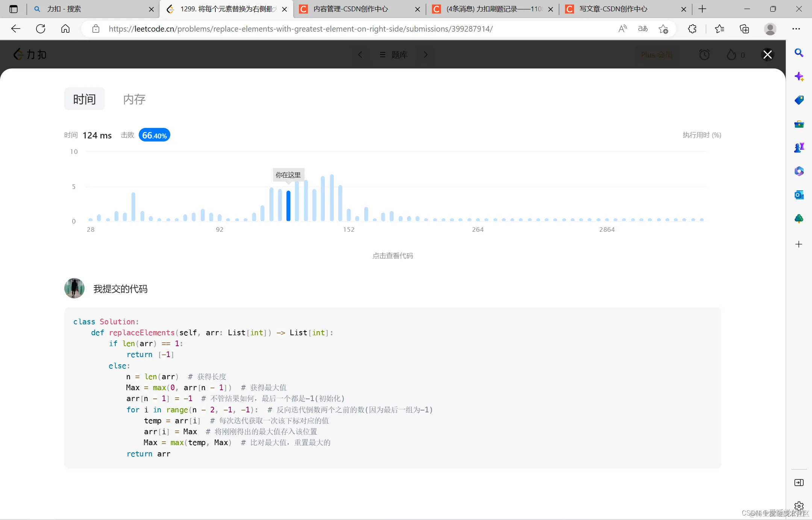
Task: Close the submission detail overlay
Action: click(767, 55)
